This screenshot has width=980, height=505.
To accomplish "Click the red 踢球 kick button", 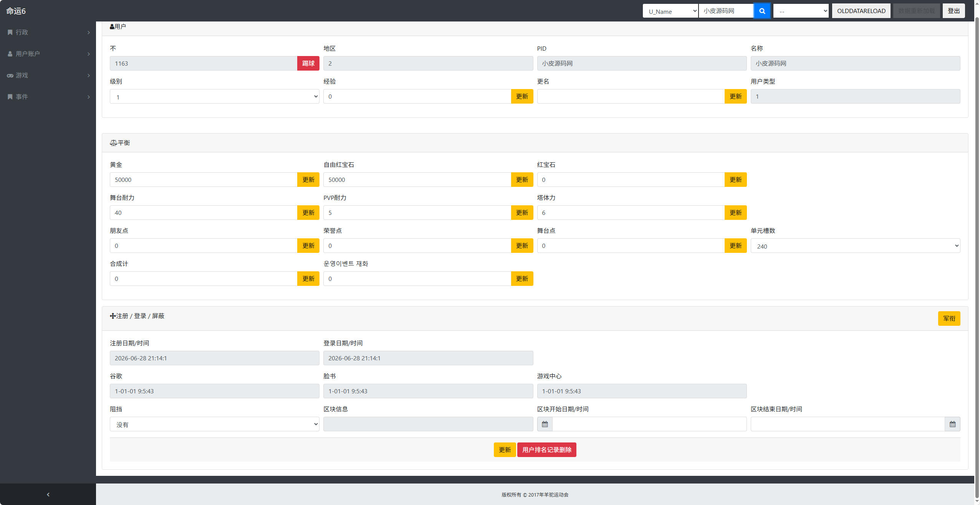I will pyautogui.click(x=308, y=63).
